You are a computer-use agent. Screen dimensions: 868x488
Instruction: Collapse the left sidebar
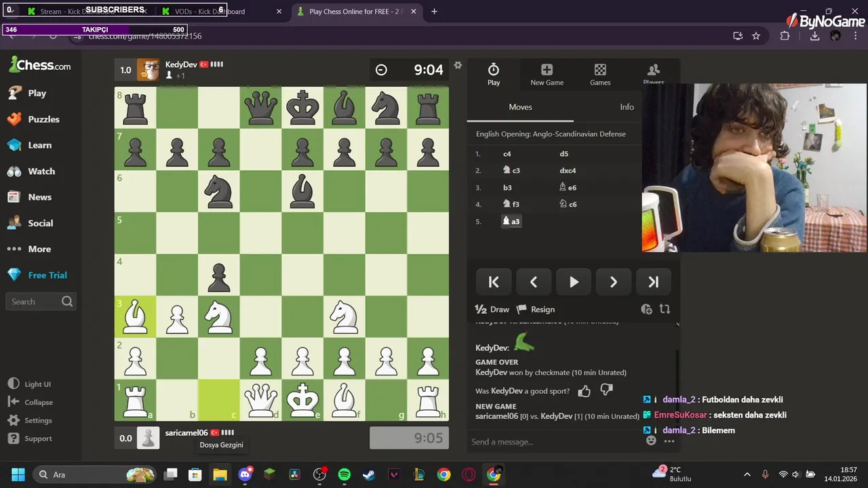[x=30, y=402]
